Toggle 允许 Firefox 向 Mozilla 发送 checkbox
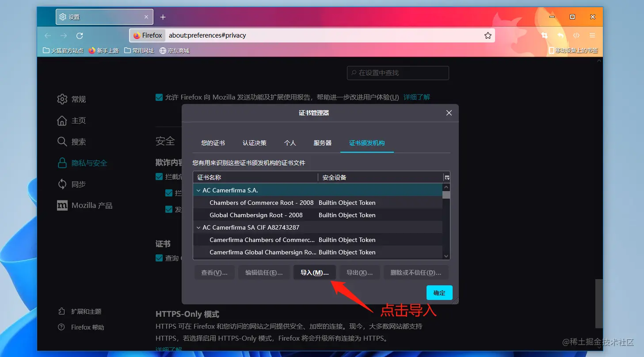 pos(159,97)
